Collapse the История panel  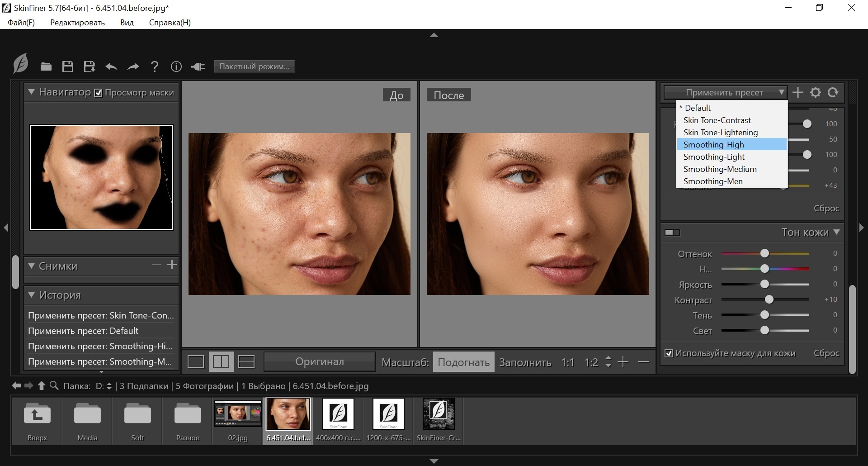click(x=31, y=295)
